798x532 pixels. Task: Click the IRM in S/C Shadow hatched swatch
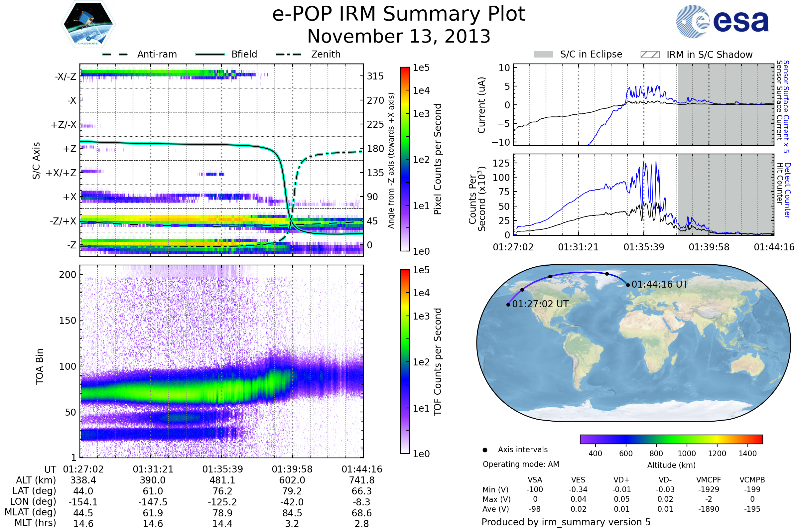650,55
